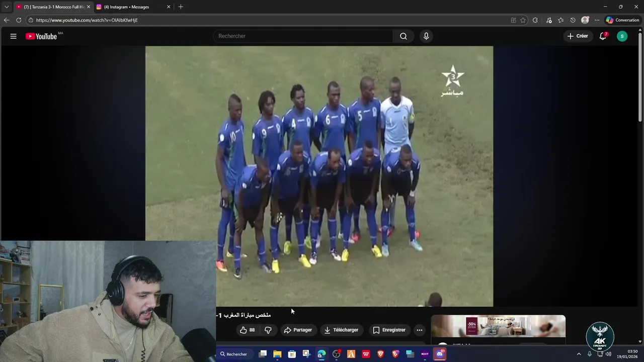
Task: Open Discord from the taskbar
Action: click(440, 354)
